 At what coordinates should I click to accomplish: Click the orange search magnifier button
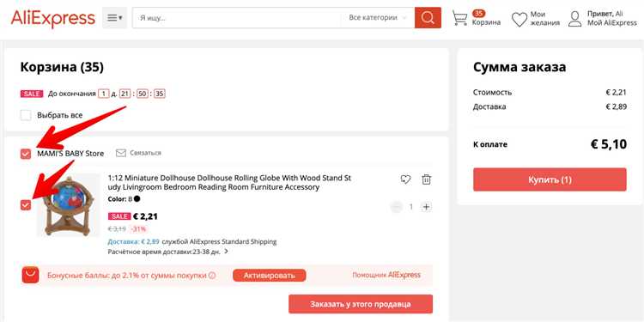click(428, 18)
